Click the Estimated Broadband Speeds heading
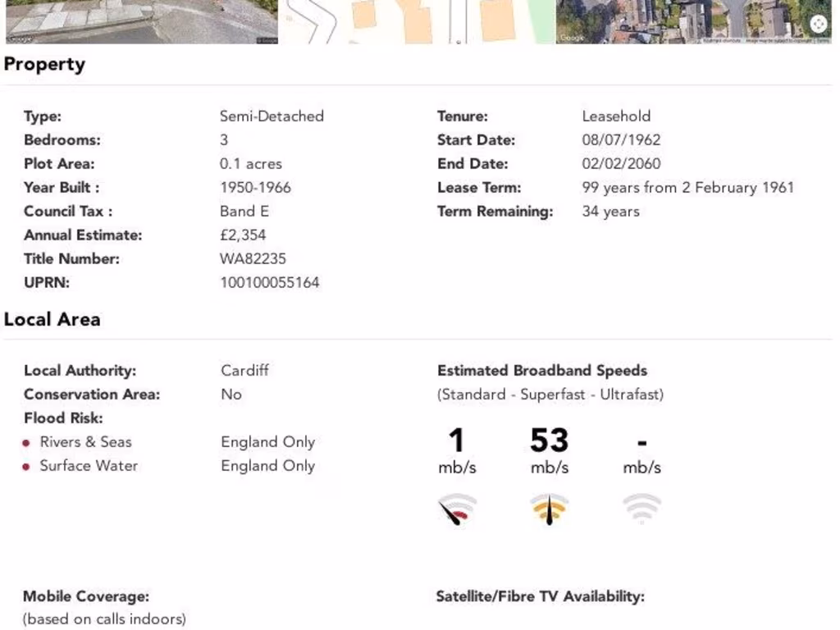This screenshot has height=630, width=840. click(x=541, y=371)
